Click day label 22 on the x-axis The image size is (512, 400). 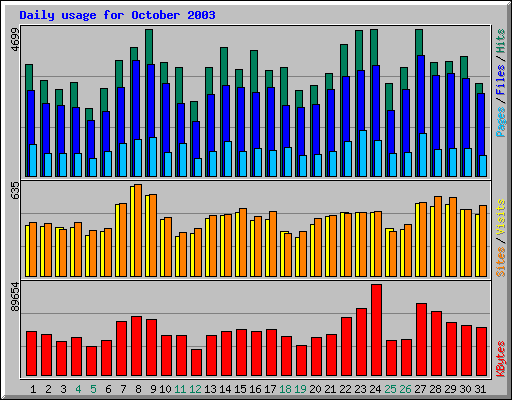click(x=345, y=389)
